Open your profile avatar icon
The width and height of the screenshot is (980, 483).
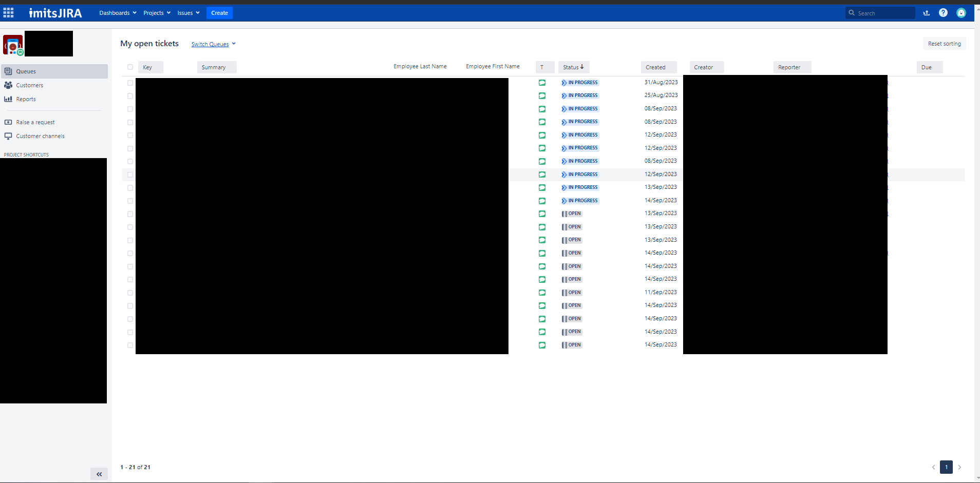(962, 12)
